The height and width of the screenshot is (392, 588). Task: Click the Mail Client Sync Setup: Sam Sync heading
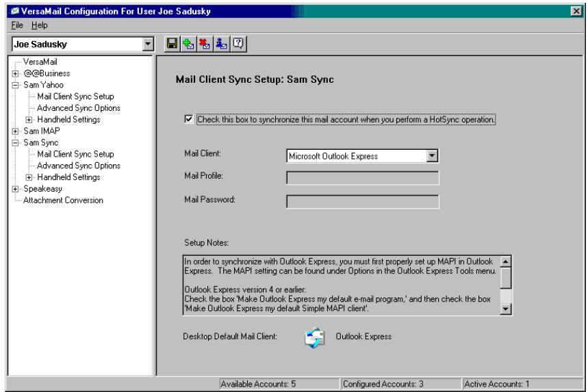(255, 79)
